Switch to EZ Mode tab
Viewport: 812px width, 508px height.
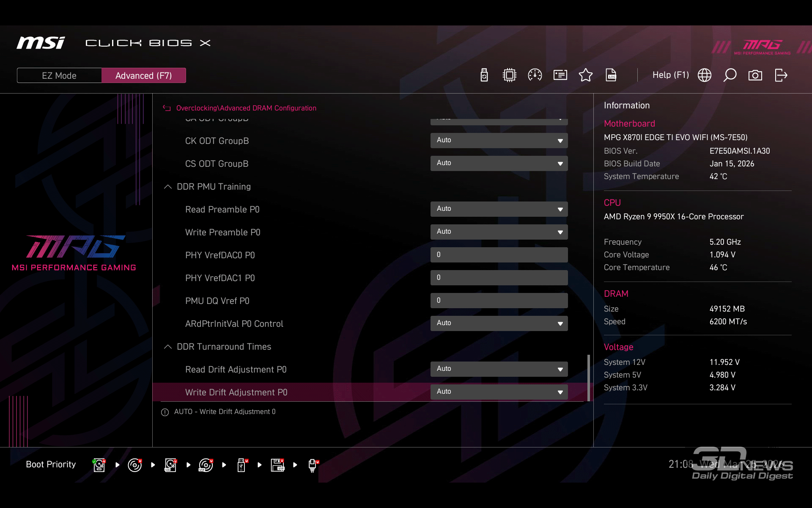[x=59, y=75]
